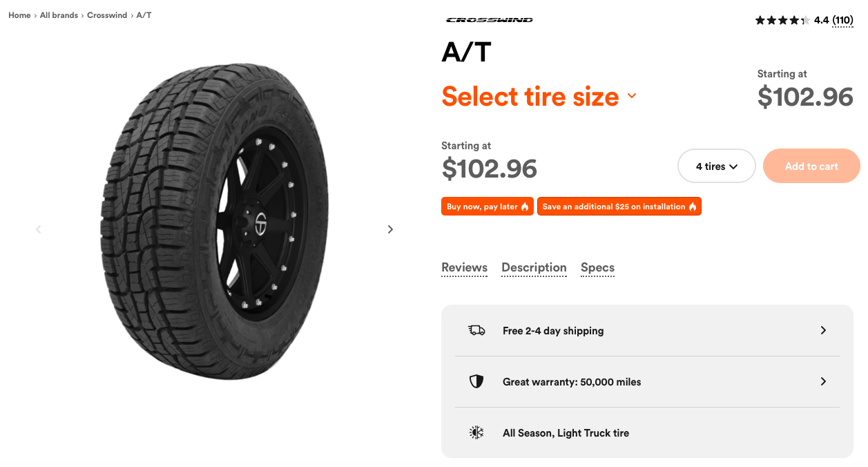The height and width of the screenshot is (467, 868).
Task: Go to All brands breadcrumb
Action: click(x=59, y=15)
